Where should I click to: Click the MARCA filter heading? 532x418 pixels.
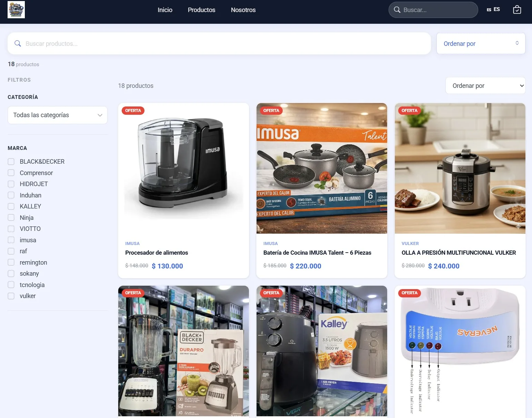coord(17,148)
